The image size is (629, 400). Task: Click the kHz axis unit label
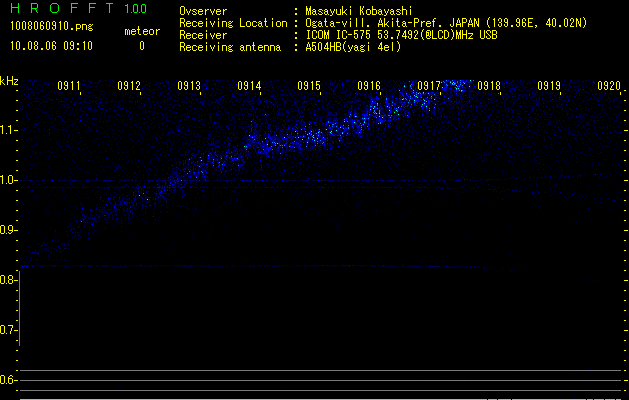pos(9,81)
